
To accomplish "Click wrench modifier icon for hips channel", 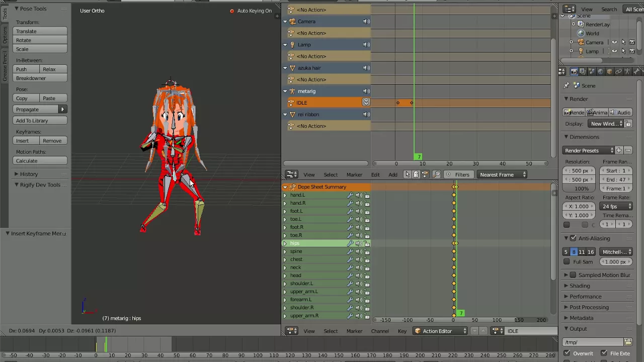I will click(x=350, y=243).
